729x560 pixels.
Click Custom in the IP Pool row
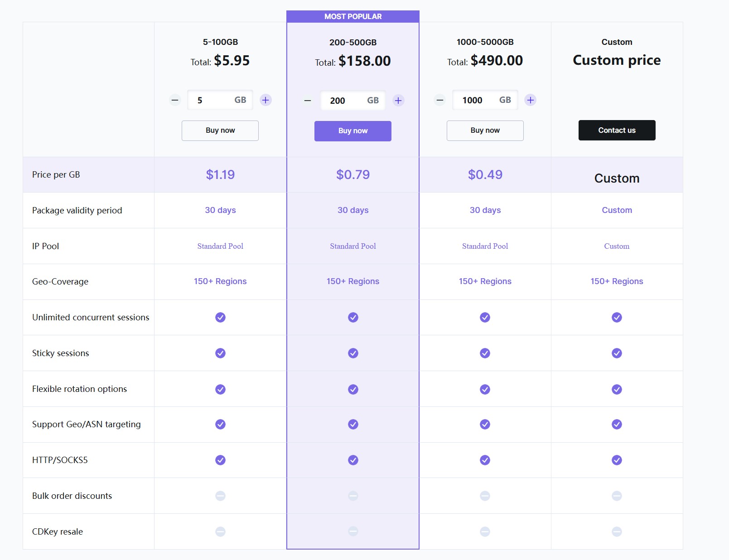click(x=617, y=246)
